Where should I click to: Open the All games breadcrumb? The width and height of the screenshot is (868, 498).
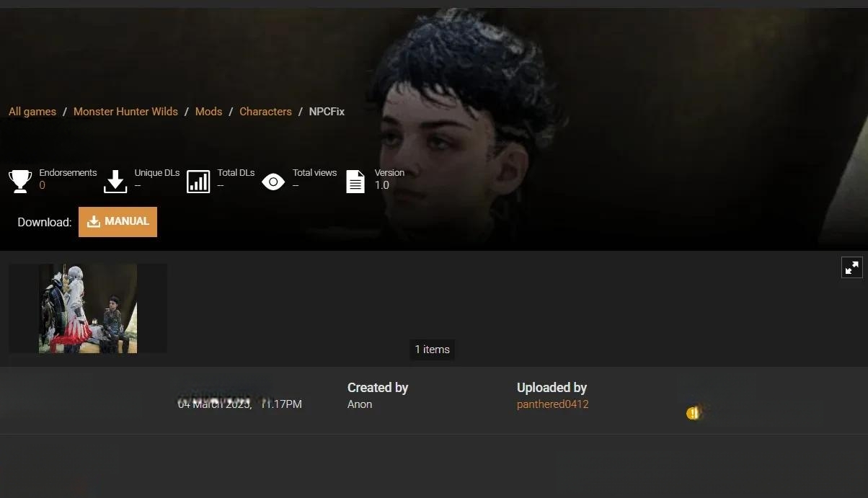coord(32,112)
